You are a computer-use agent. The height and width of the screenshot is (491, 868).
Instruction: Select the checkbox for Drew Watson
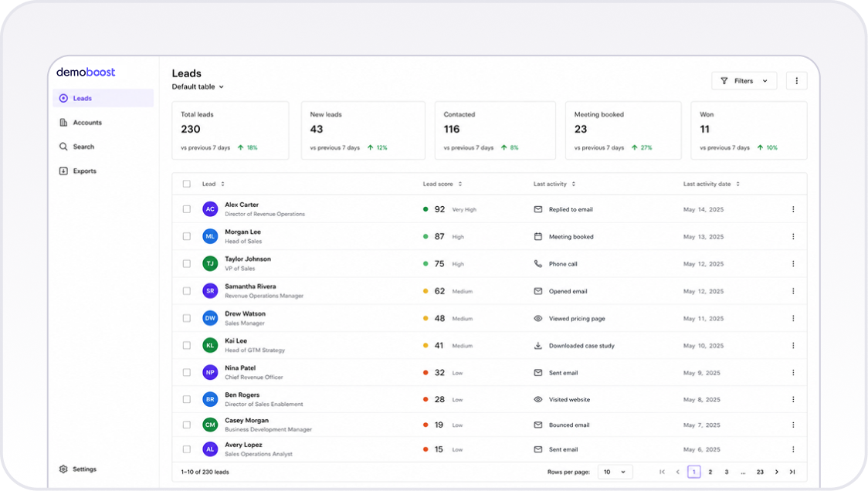click(187, 318)
